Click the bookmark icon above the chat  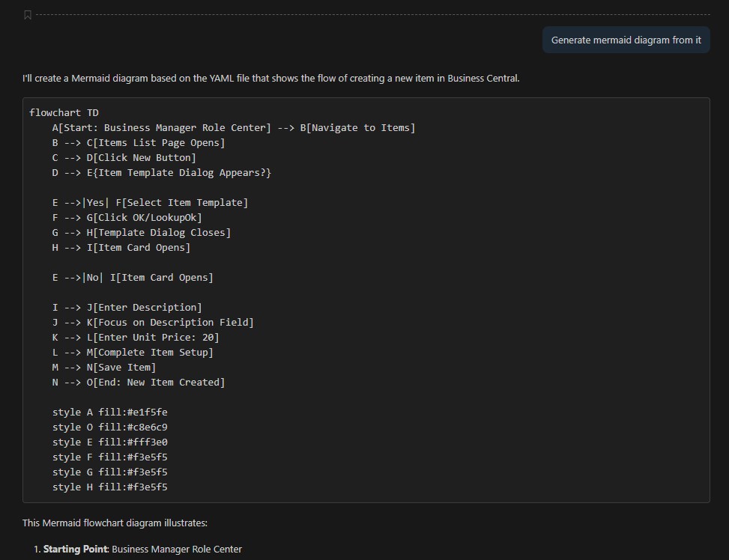[28, 15]
